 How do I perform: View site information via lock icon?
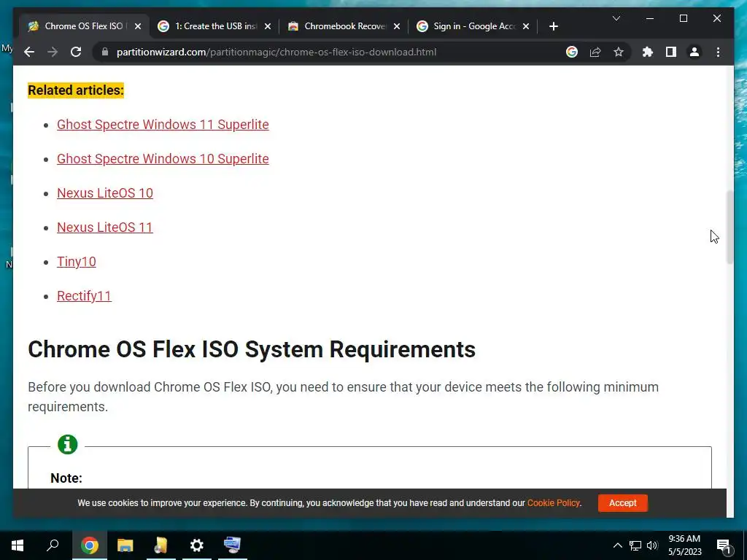tap(105, 52)
